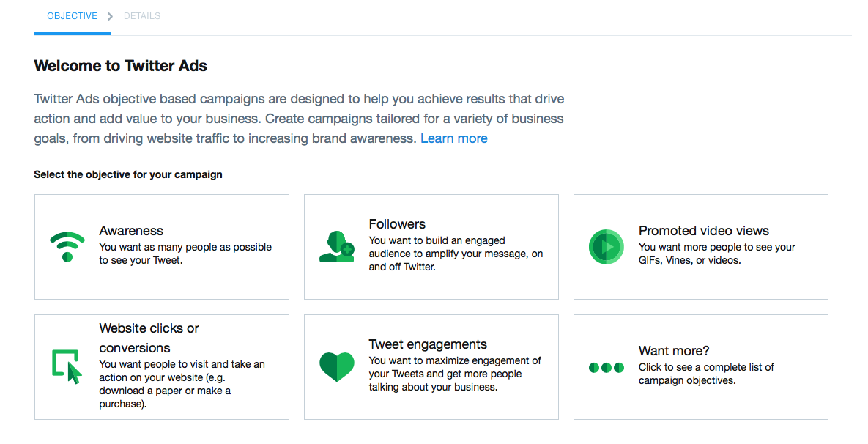Click the chevron arrow between Objective and Details
Viewport: 868px width, 444px height.
pos(111,15)
